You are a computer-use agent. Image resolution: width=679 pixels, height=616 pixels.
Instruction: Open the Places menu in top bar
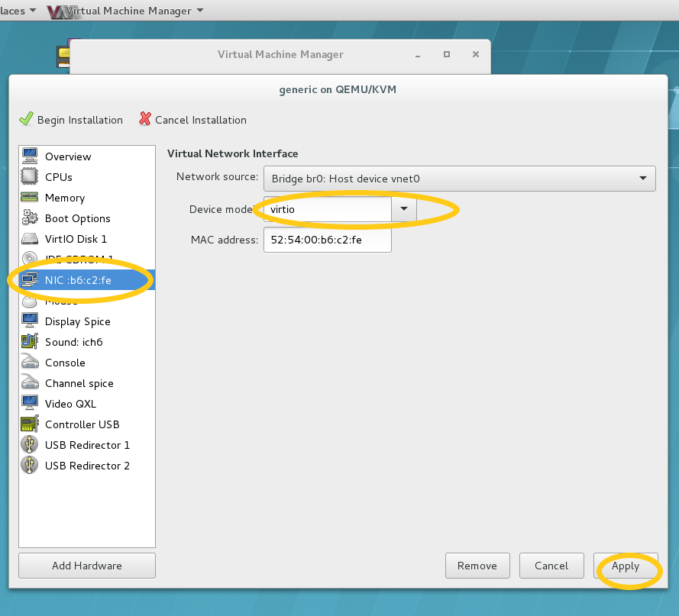(x=18, y=11)
